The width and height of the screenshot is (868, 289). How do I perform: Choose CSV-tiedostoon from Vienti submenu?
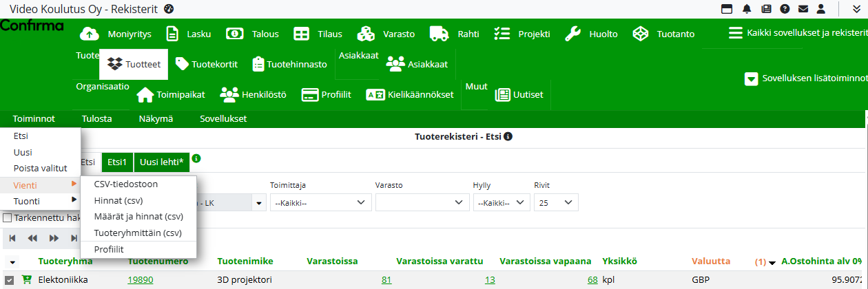coord(126,184)
